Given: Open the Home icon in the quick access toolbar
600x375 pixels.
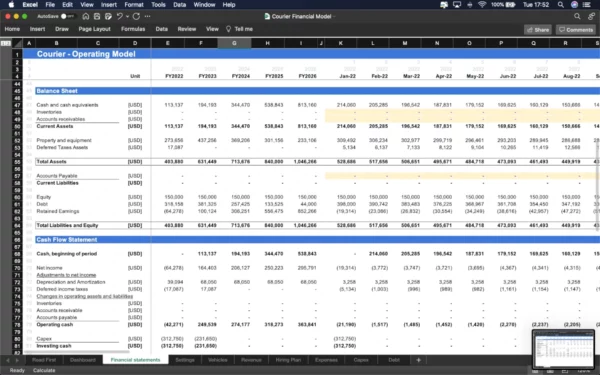Looking at the screenshot, I should pyautogui.click(x=86, y=16).
